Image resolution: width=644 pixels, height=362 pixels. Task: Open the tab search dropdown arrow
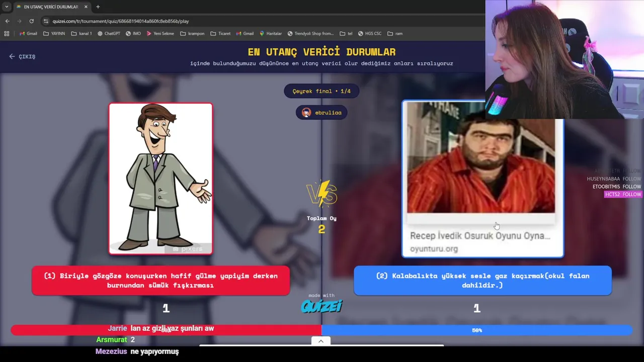pos(7,7)
